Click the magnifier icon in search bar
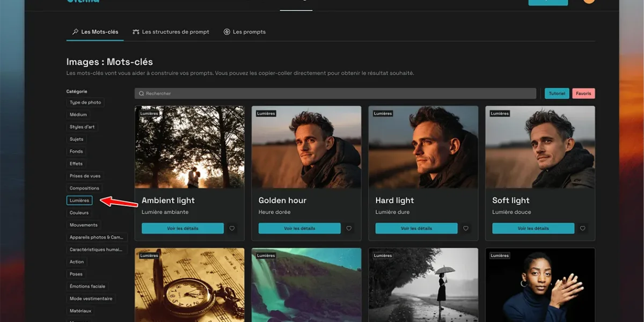 point(142,93)
